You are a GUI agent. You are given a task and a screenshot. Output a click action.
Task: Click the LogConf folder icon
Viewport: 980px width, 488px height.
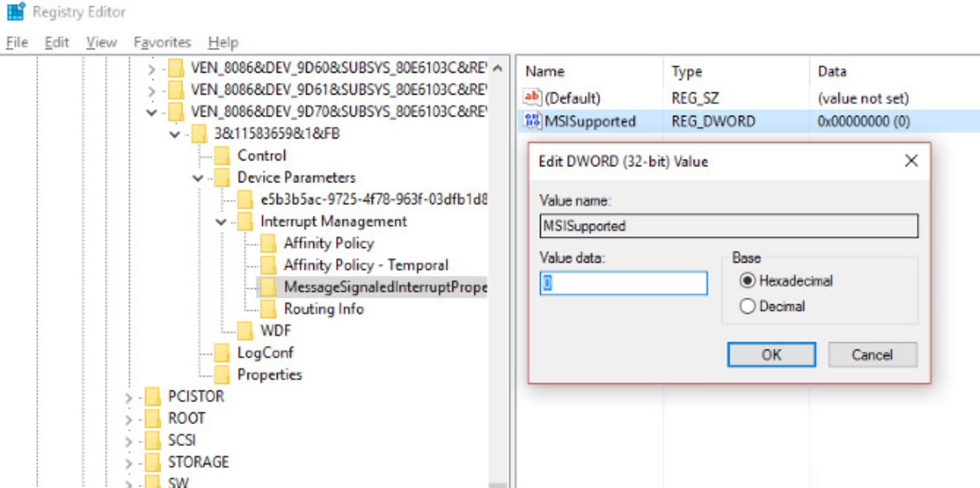pos(222,352)
